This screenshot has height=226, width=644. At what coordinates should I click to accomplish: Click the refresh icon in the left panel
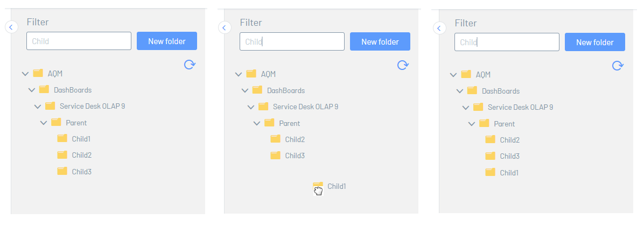[190, 65]
